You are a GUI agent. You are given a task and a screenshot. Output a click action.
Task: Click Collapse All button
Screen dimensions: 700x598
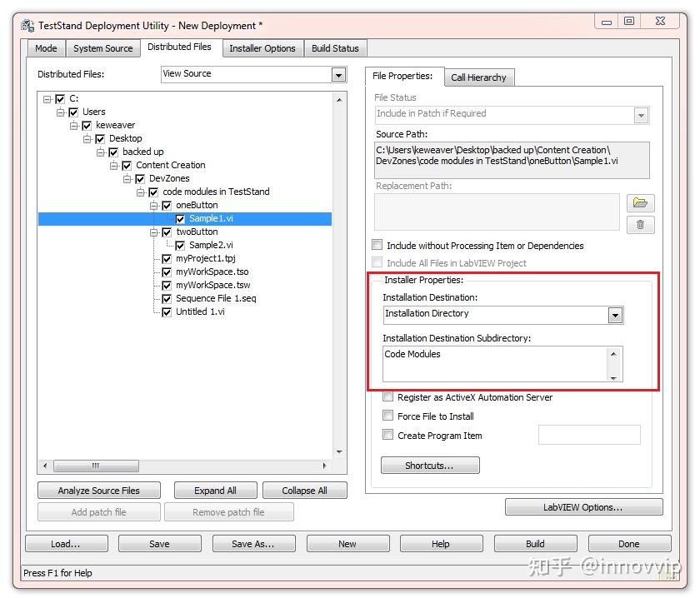304,491
